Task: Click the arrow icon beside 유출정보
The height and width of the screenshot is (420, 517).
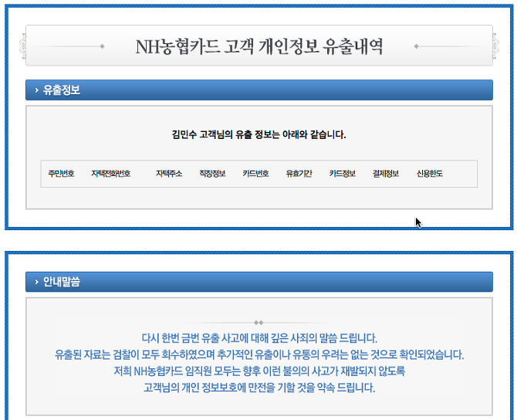Action: 36,90
